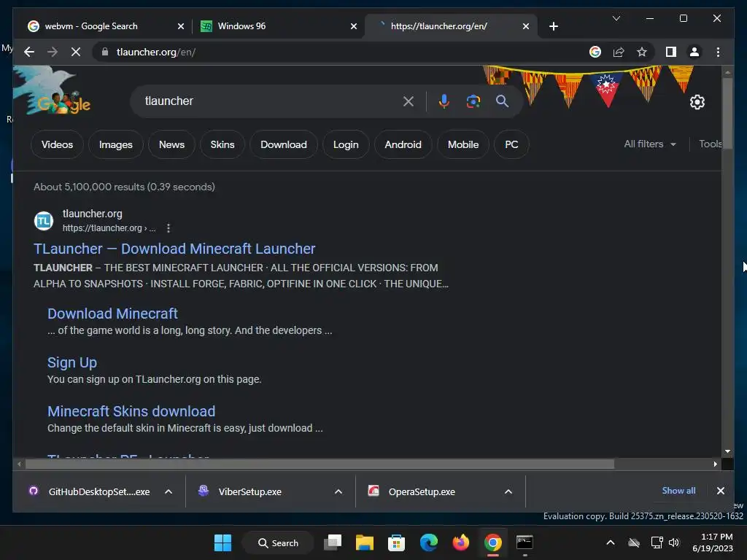Open the Chrome profile menu
Screen dimensions: 747x560
click(x=694, y=52)
